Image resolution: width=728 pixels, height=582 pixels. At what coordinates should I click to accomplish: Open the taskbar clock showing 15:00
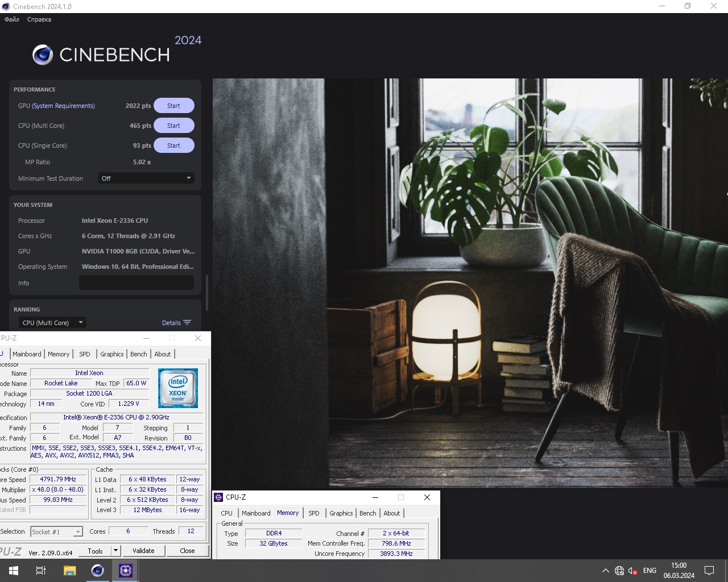point(679,571)
